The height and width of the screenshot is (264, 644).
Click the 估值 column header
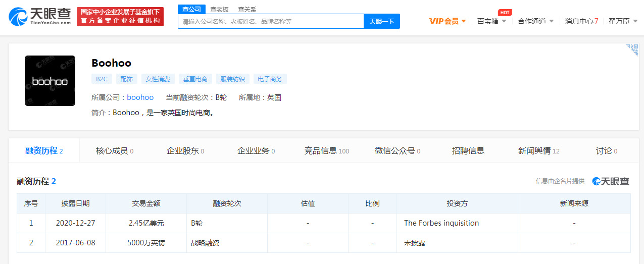click(308, 203)
